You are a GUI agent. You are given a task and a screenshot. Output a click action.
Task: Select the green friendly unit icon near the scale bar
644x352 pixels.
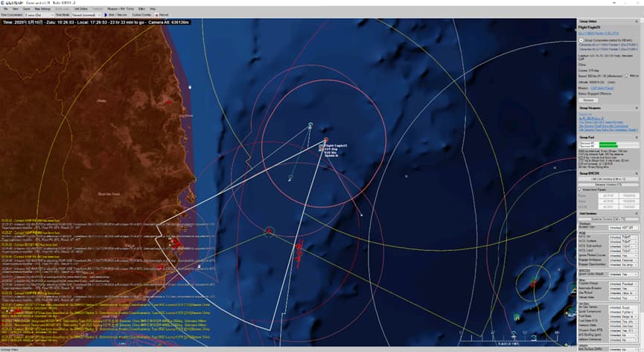(x=517, y=317)
